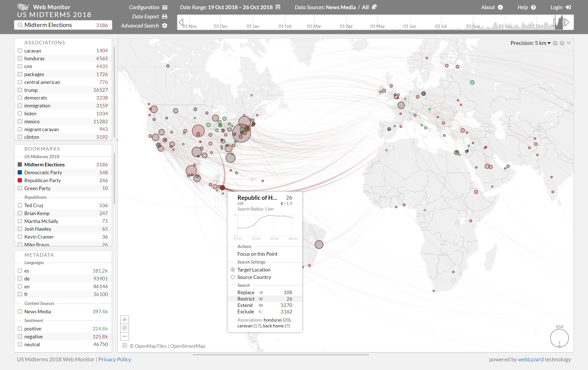Open Advanced Search gear icon
Viewport: 588px width, 370px height.
165,26
